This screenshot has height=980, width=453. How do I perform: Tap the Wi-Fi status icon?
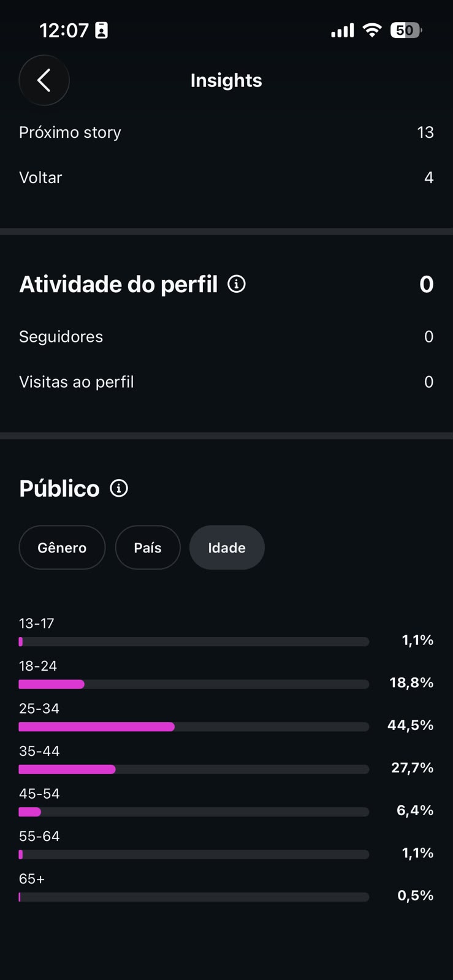(372, 30)
